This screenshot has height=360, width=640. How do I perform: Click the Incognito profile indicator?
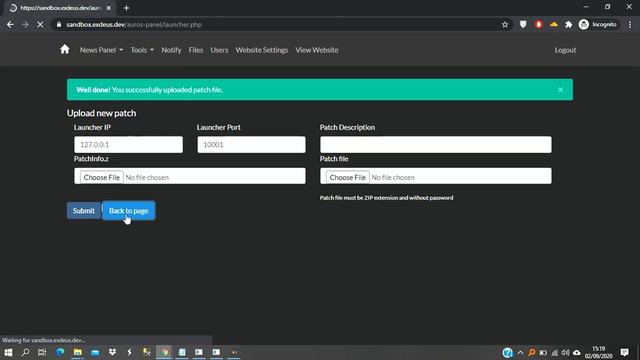tap(598, 24)
